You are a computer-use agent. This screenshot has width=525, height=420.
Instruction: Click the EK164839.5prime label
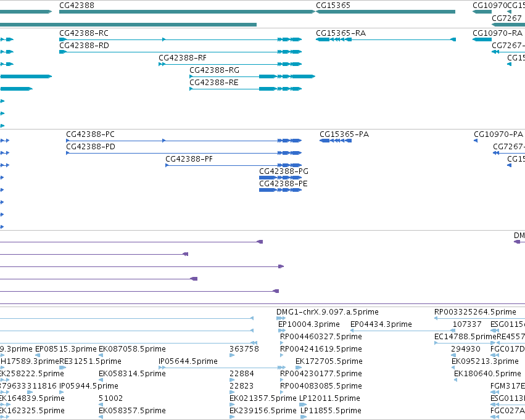32,399
